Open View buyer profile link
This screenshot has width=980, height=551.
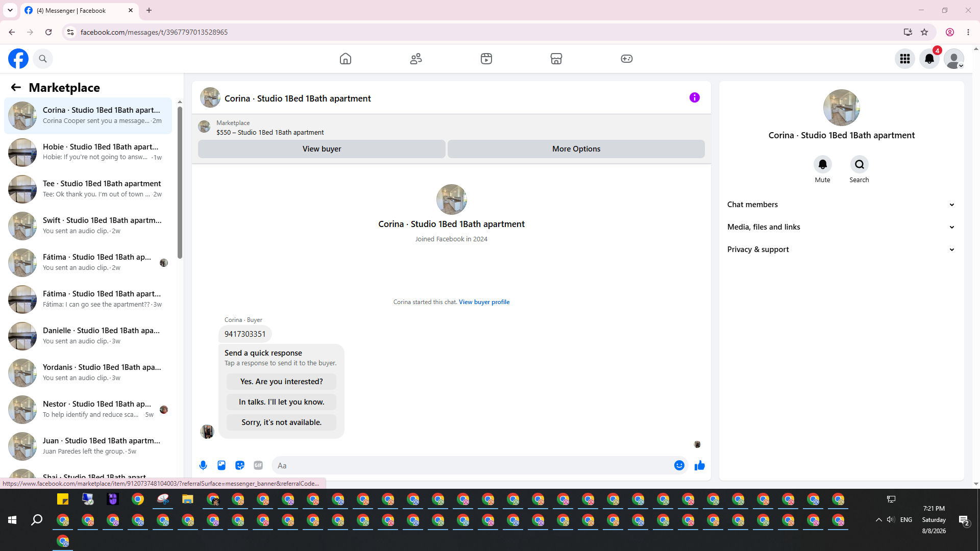[484, 302]
